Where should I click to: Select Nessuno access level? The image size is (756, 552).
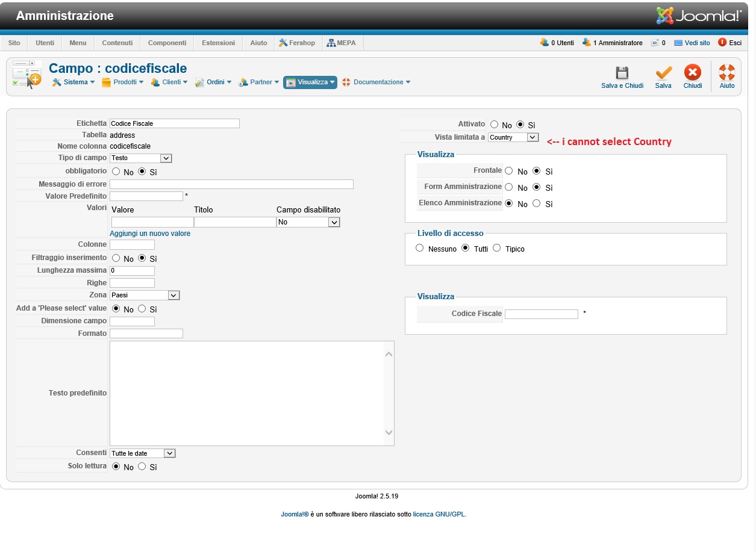[x=420, y=248]
